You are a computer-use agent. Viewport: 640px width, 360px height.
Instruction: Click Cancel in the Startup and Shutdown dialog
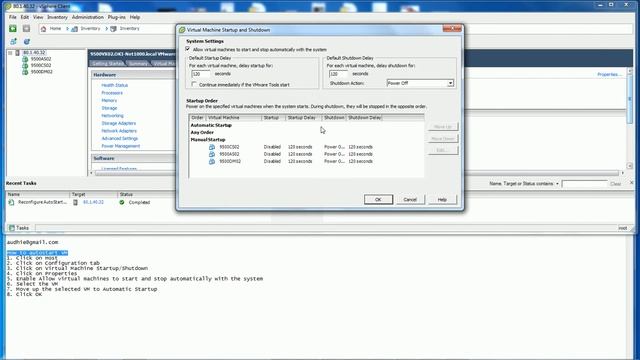[x=410, y=200]
